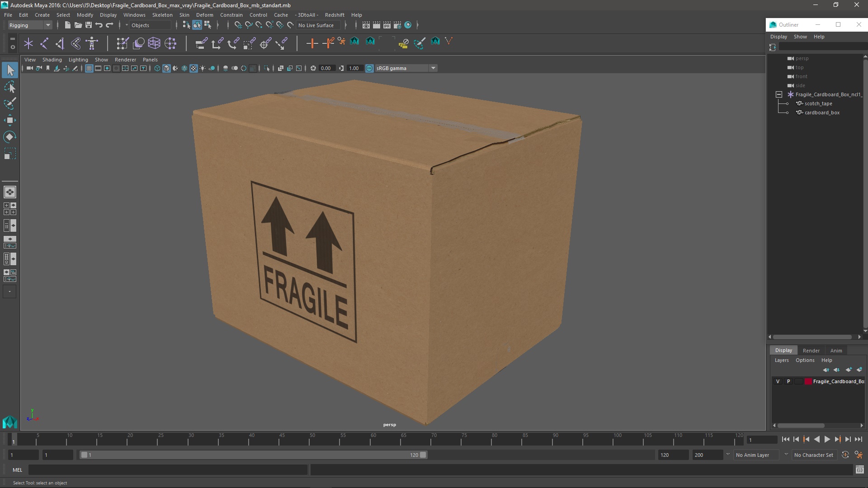The height and width of the screenshot is (488, 868).
Task: Select by object type mode
Action: [x=197, y=25]
